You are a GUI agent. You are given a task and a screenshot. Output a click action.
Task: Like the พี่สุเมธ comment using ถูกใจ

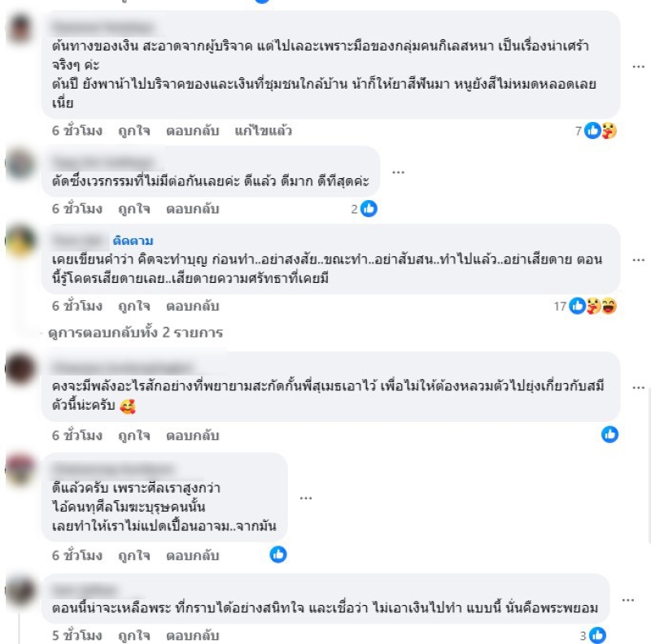point(134,435)
